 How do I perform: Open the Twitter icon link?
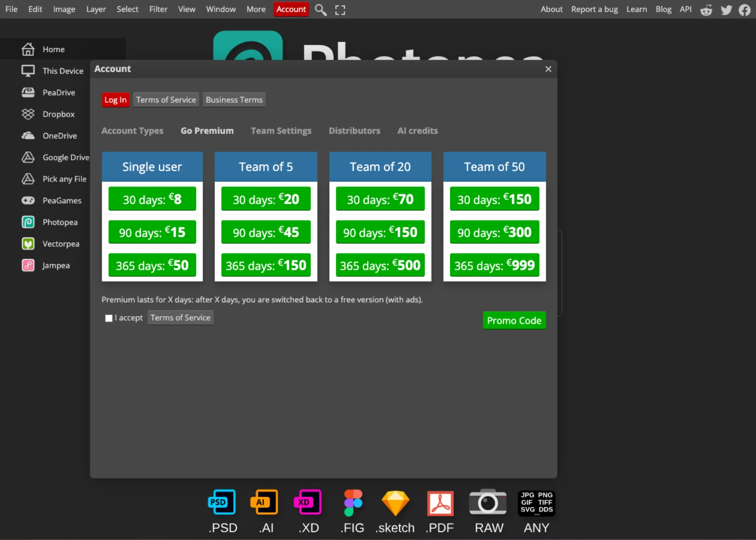pos(726,10)
